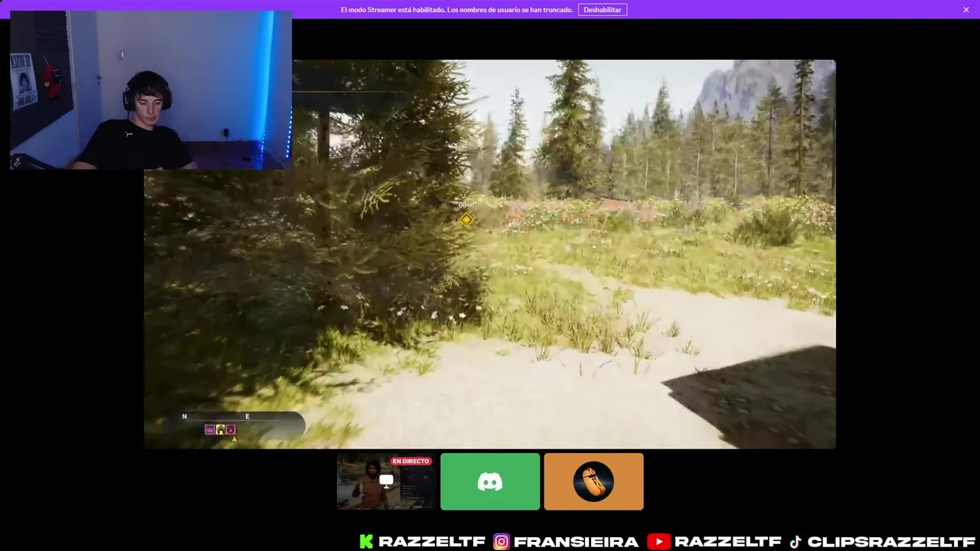980x551 pixels.
Task: Click the EN DIRECTO red badge
Action: [x=411, y=461]
